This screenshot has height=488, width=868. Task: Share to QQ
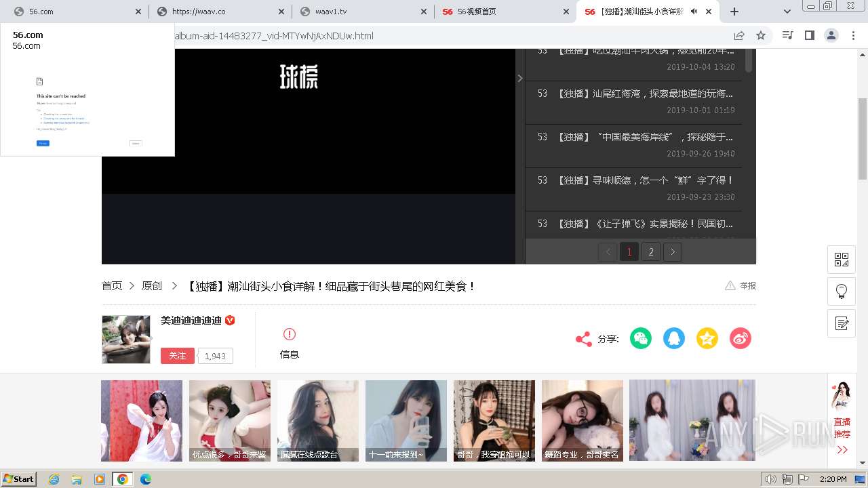click(x=674, y=338)
